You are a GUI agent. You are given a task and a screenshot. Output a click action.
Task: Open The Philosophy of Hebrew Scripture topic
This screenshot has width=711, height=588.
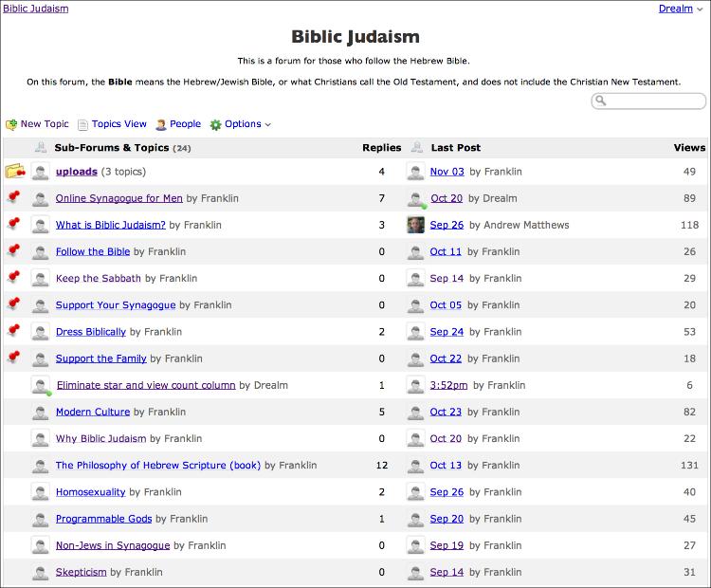click(157, 466)
